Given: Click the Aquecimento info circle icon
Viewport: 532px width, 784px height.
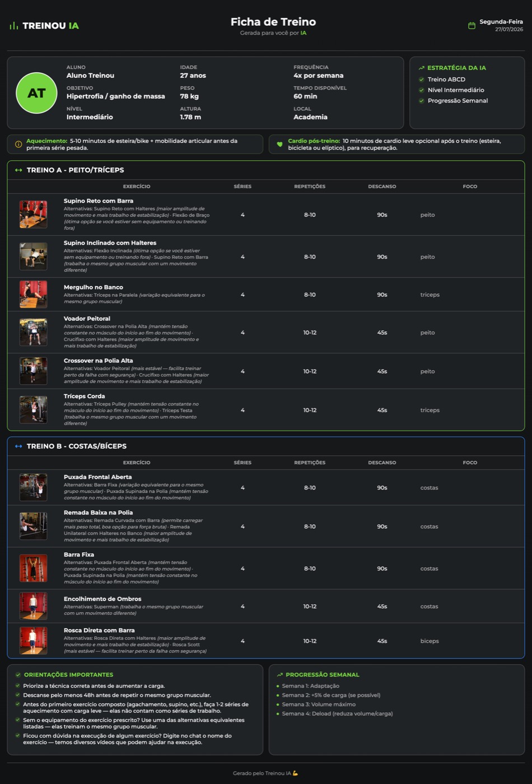Looking at the screenshot, I should coord(18,144).
